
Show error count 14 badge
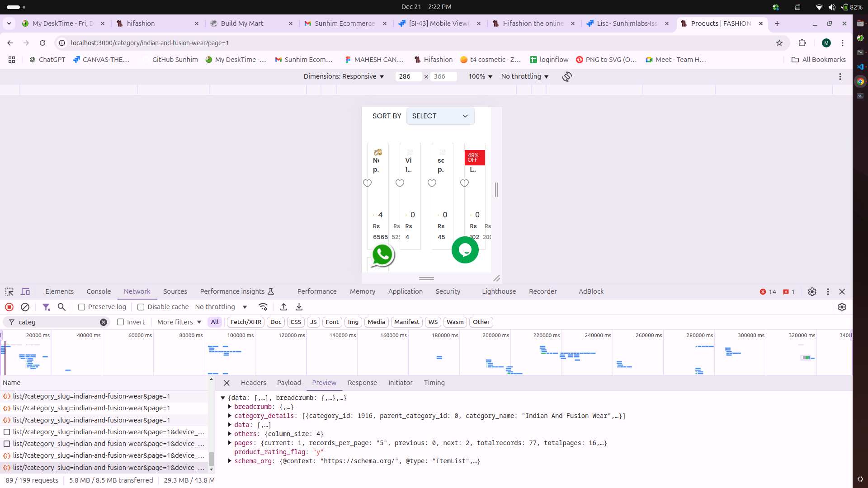[768, 292]
